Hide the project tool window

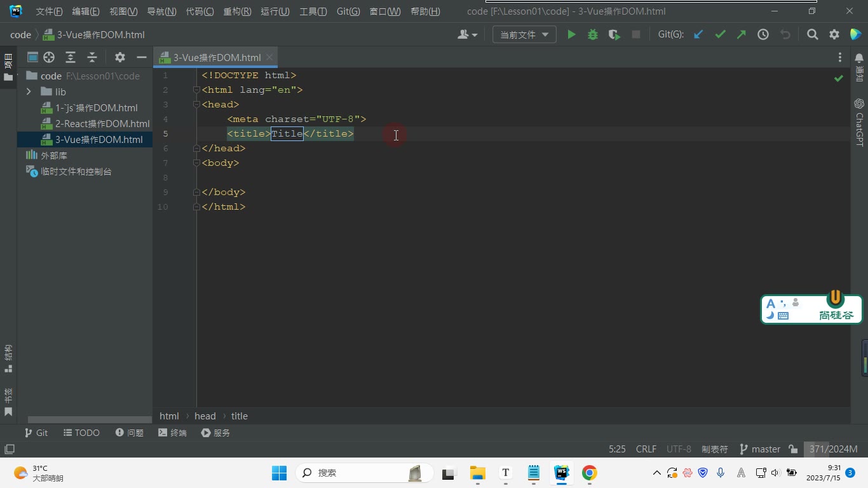(142, 57)
